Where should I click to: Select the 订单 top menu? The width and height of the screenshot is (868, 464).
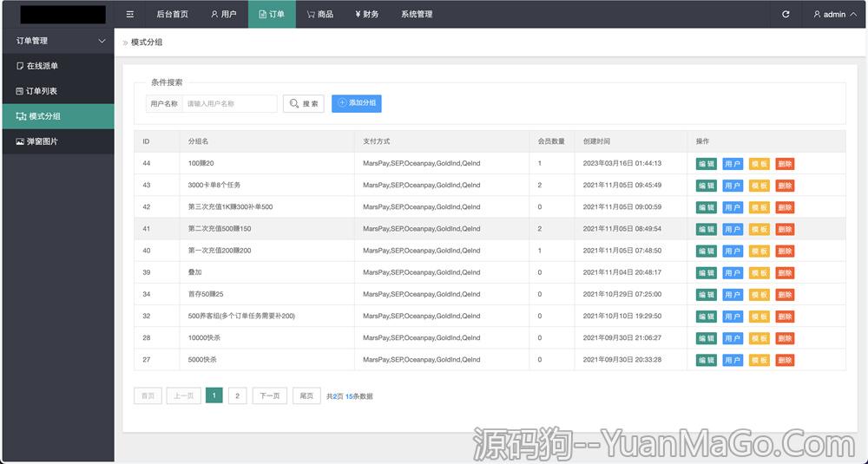tap(272, 15)
